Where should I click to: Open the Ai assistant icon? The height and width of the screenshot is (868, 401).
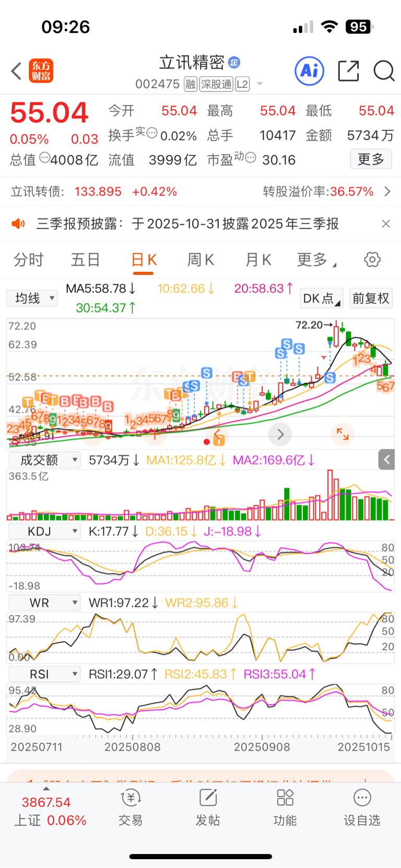tap(310, 70)
